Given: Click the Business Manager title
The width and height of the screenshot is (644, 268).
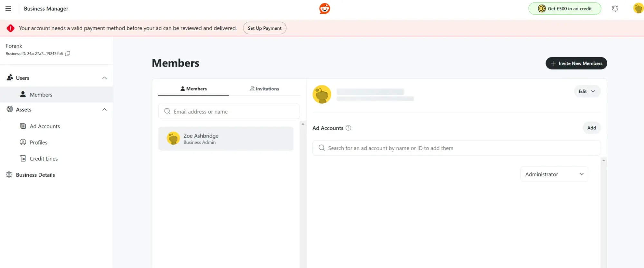Looking at the screenshot, I should 46,9.
